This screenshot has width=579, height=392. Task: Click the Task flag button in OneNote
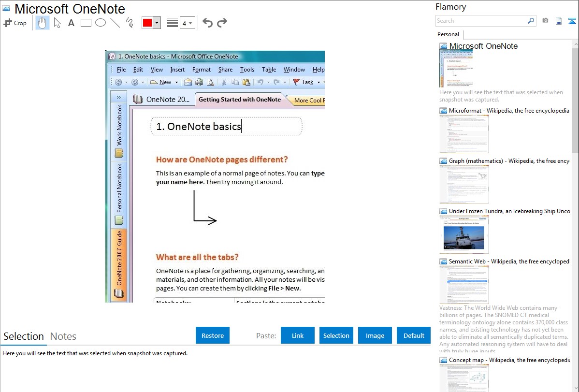tap(303, 82)
